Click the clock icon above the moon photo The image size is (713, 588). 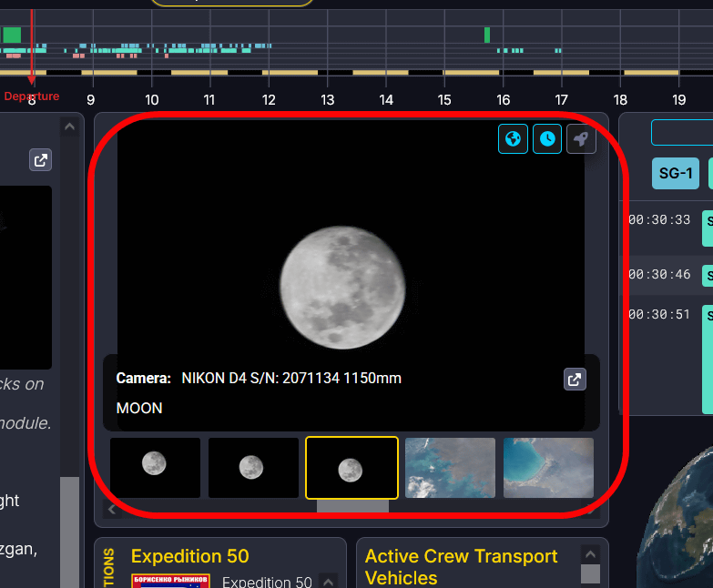point(547,139)
